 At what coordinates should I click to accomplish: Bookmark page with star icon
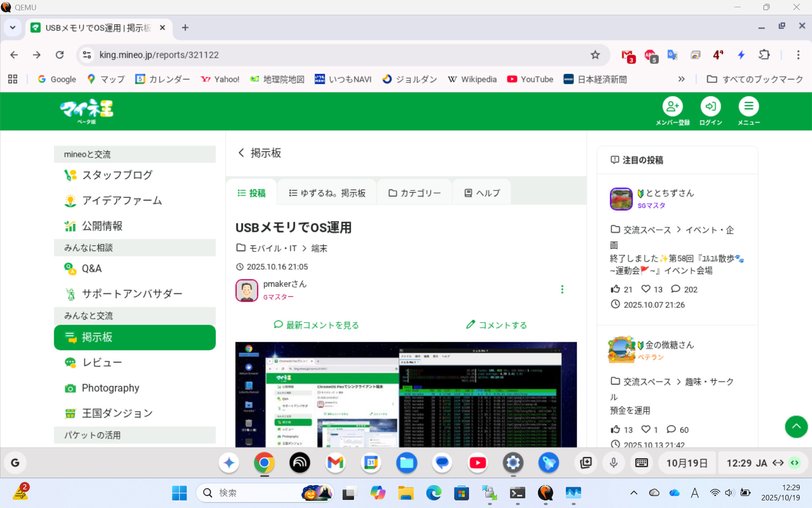point(595,55)
